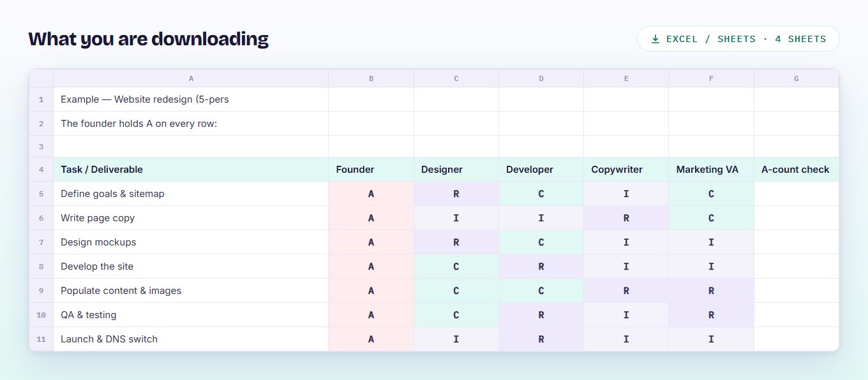Click the 'Task / Deliverable' header cell
This screenshot has width=868, height=380.
(x=191, y=170)
